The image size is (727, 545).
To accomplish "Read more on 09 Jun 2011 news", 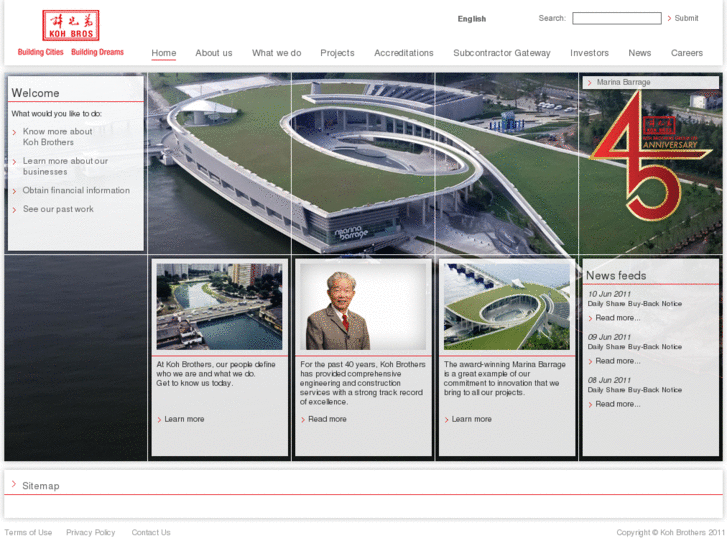I will pyautogui.click(x=618, y=361).
